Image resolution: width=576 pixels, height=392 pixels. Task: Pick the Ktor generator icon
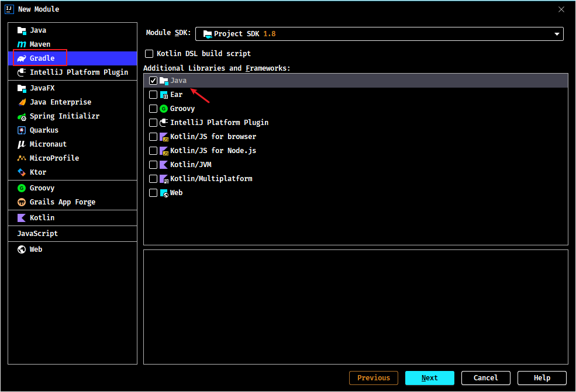tap(22, 172)
